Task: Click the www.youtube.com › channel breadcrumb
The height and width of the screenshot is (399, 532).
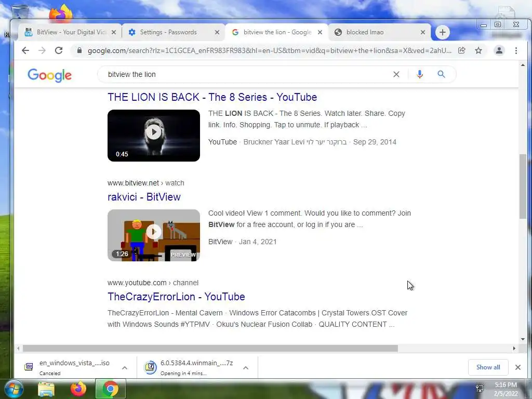Action: click(x=153, y=283)
